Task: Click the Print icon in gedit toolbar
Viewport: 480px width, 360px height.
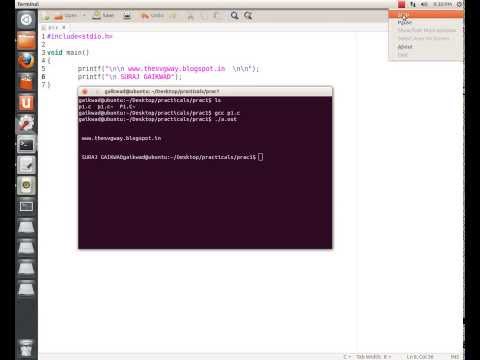Action: click(x=127, y=16)
